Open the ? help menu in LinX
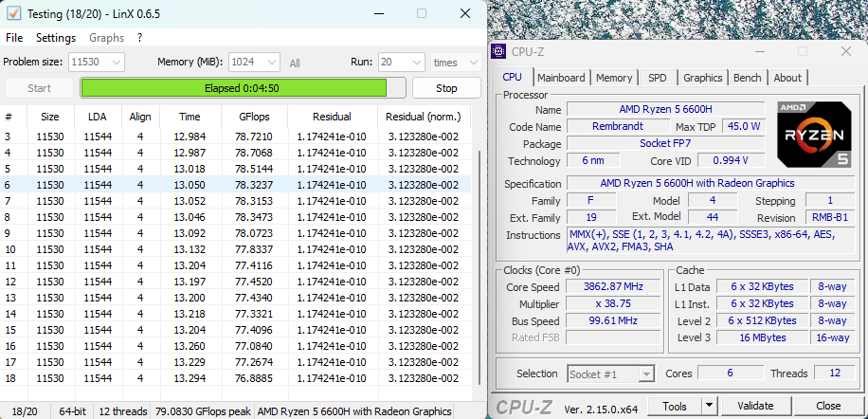868x419 pixels. (140, 38)
